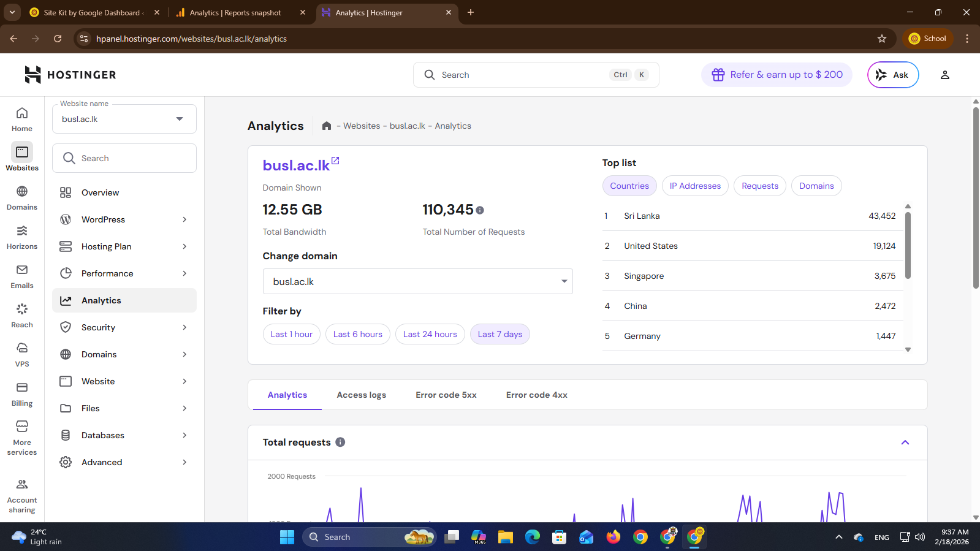Open Reach from the left rail
This screenshot has height=551, width=980.
pyautogui.click(x=22, y=315)
